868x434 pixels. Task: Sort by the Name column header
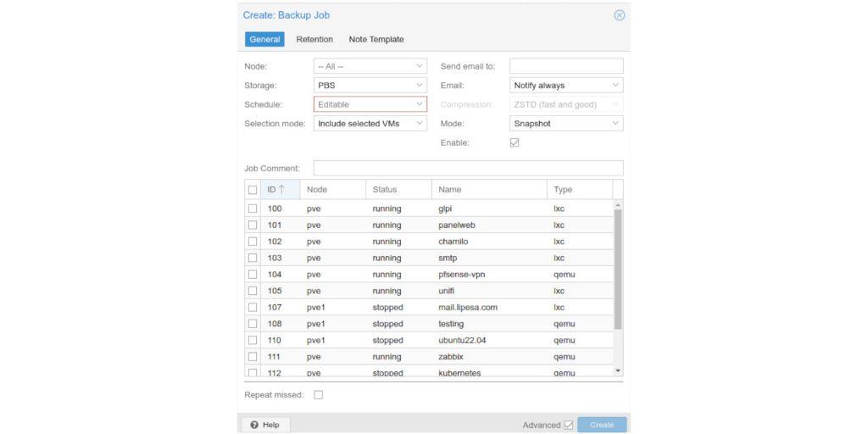(x=489, y=189)
